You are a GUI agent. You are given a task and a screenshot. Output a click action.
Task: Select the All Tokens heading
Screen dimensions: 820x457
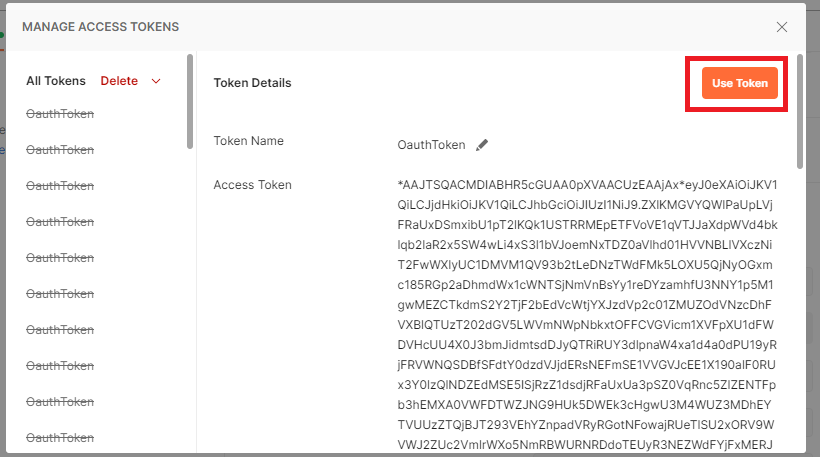(x=56, y=81)
